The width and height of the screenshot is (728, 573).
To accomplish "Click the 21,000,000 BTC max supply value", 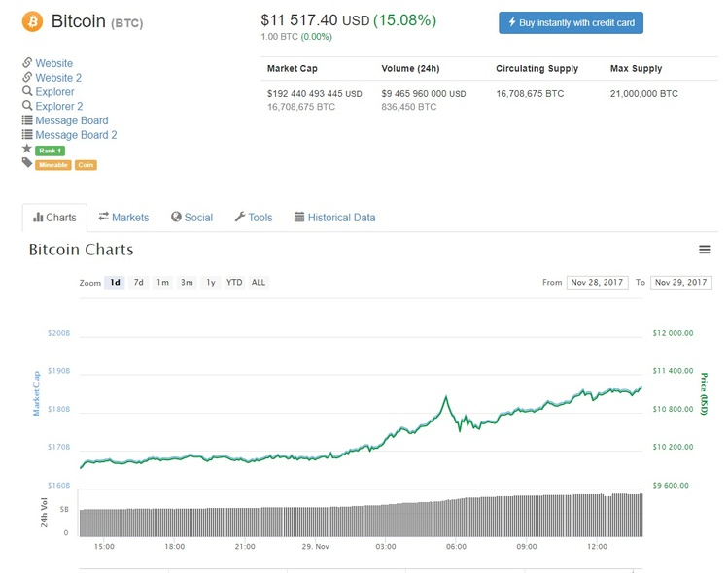I will [644, 94].
